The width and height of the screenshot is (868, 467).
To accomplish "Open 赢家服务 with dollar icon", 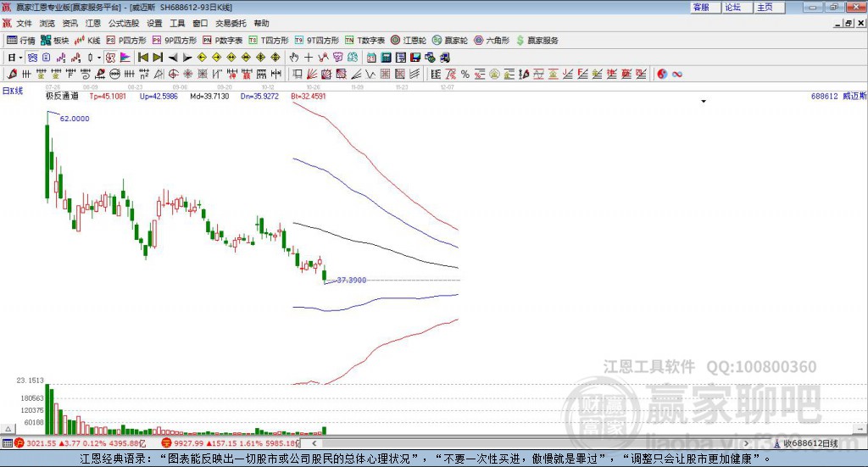I will click(x=537, y=41).
